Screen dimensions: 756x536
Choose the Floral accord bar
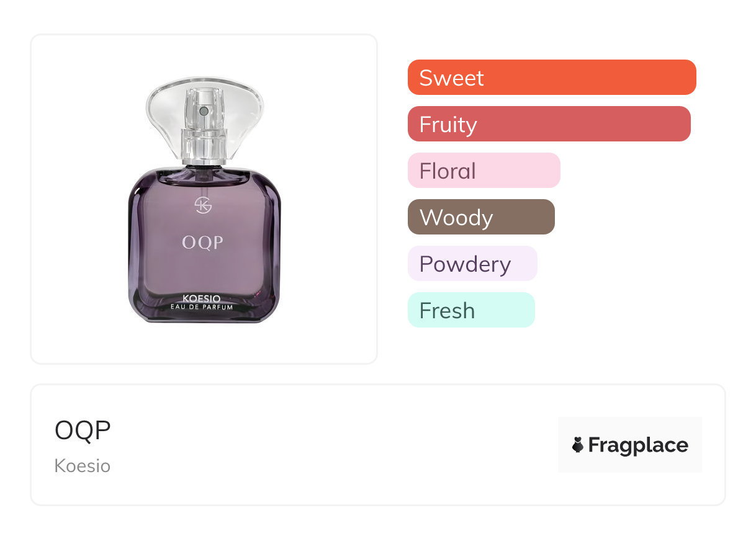click(484, 171)
